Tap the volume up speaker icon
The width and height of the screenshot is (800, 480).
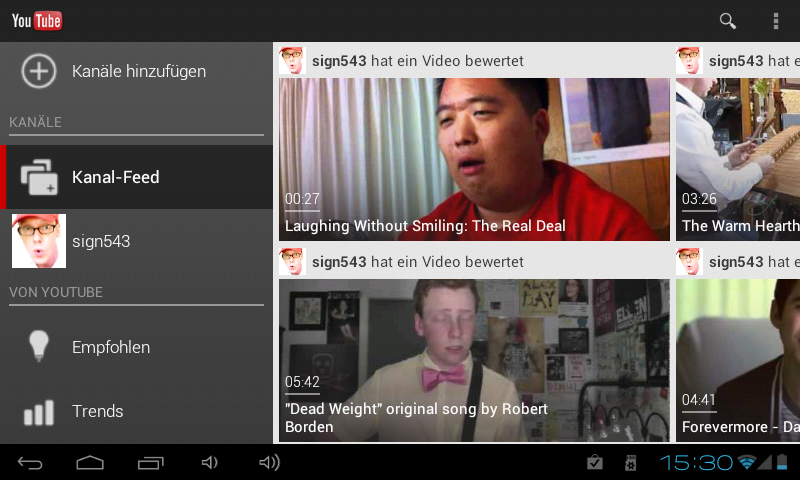269,463
